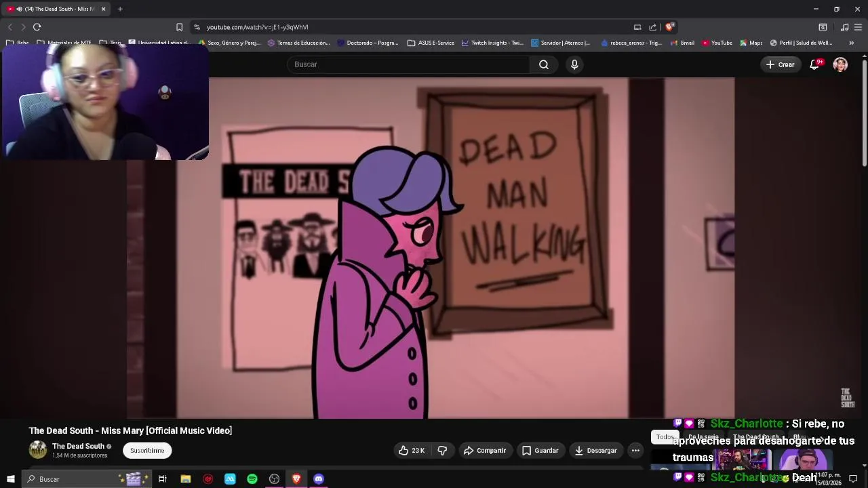Screen dimensions: 868x488
Task: Open the media control music icon
Action: coord(844,27)
